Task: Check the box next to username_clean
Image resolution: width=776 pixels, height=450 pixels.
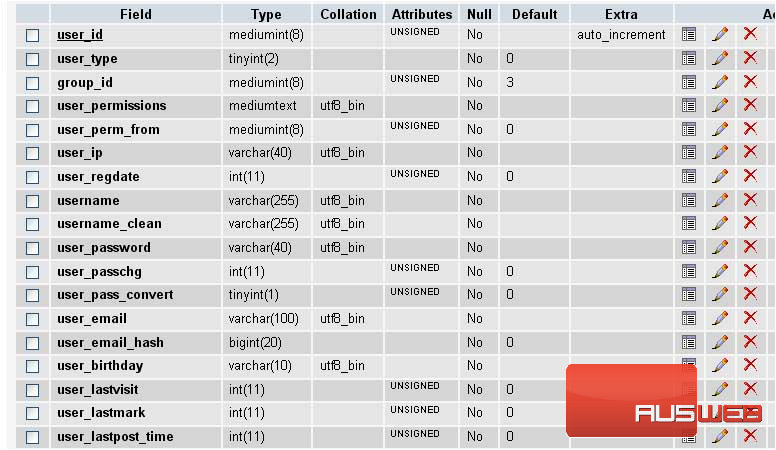Action: click(33, 224)
